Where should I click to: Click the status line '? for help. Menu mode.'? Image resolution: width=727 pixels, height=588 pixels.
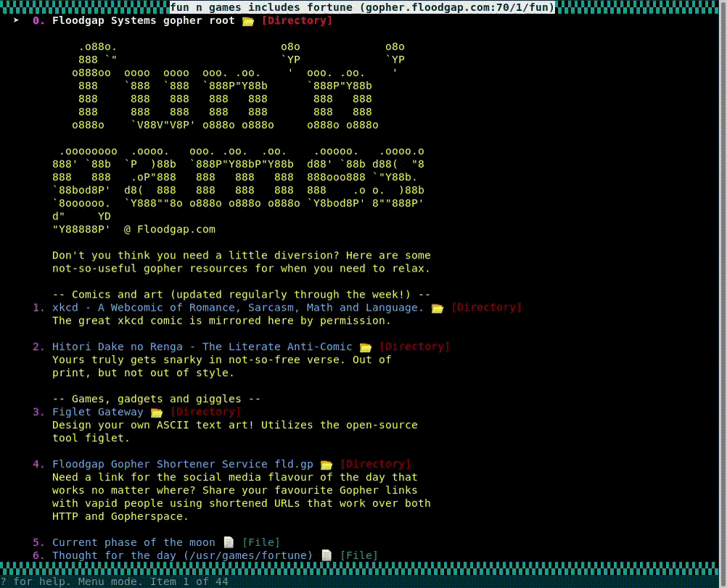(114, 581)
